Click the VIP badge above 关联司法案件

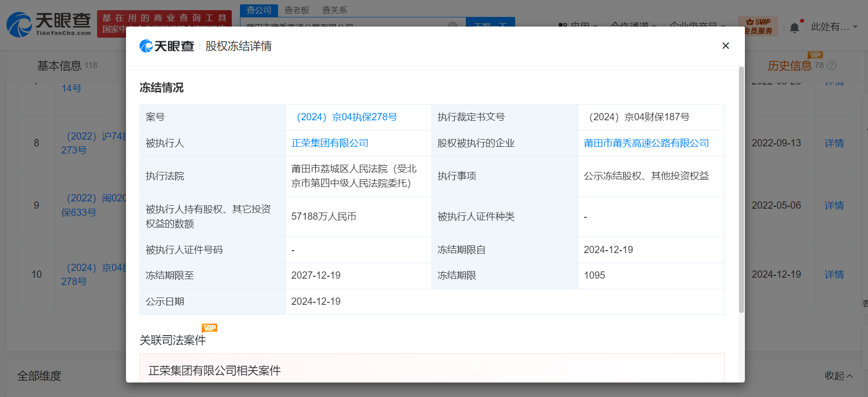[x=210, y=327]
